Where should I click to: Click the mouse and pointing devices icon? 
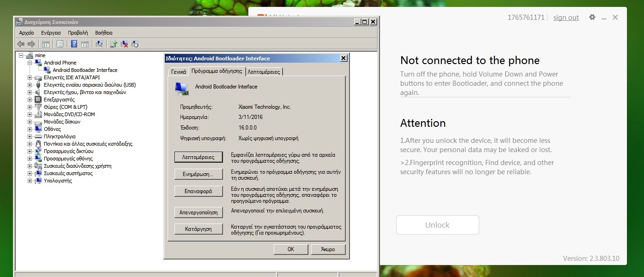[x=38, y=144]
